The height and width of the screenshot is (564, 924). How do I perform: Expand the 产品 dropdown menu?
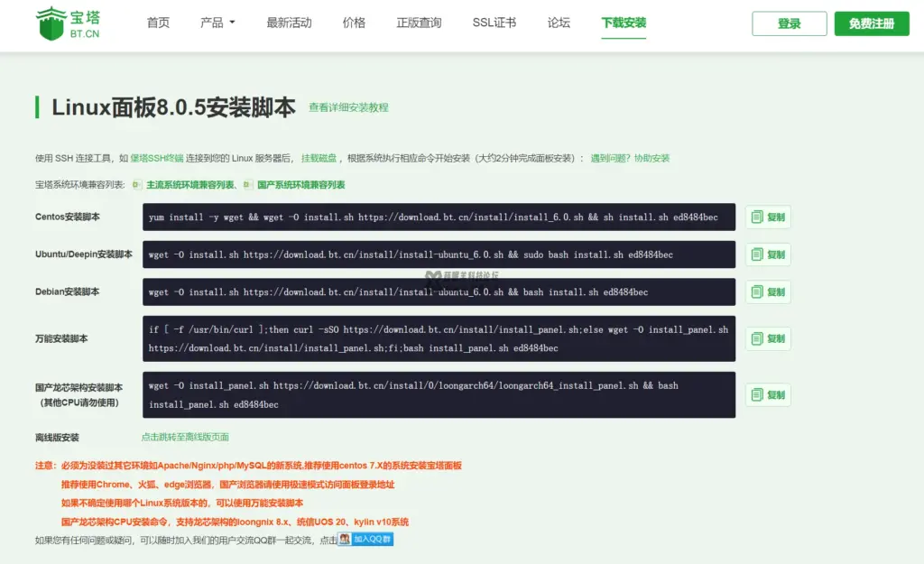tap(217, 23)
